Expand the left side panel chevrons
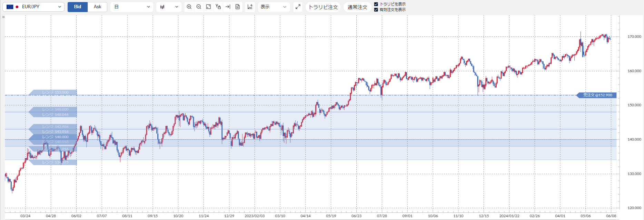The image size is (644, 220). (x=3, y=17)
